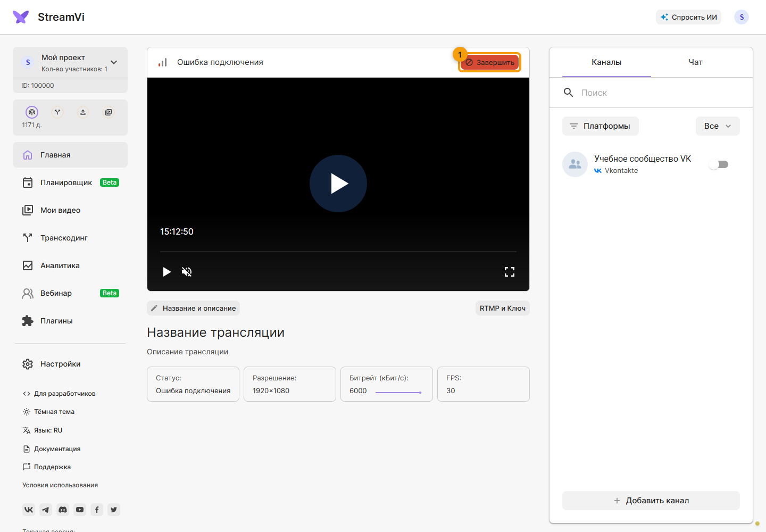Open the Discord social link icon

63,510
